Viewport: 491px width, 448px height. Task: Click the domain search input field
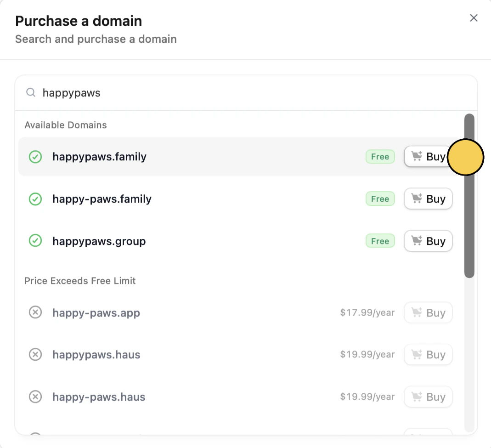point(246,93)
